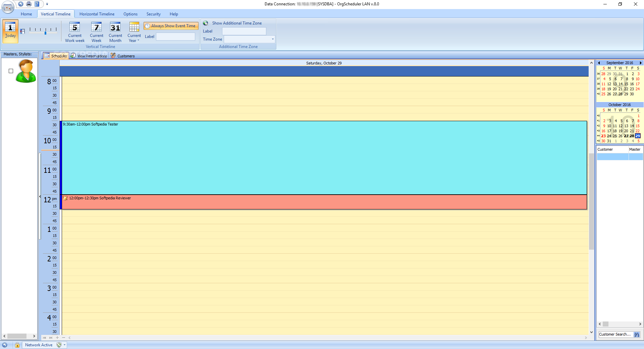
Task: Expand the quick access toolbar customize arrow
Action: coord(47,4)
